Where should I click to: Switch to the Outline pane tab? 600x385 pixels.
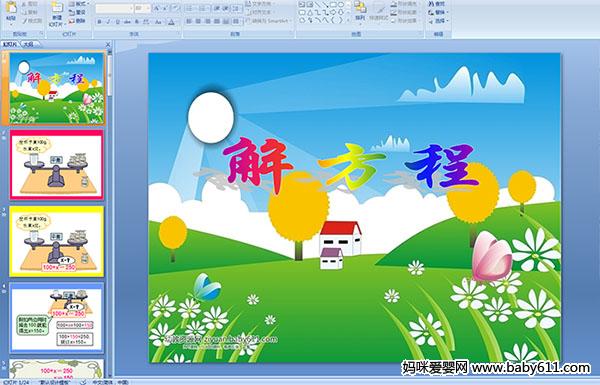(x=28, y=44)
